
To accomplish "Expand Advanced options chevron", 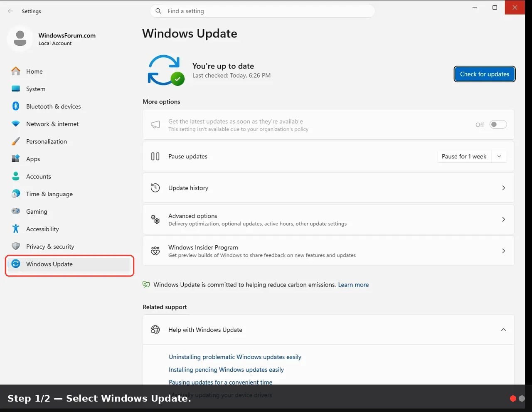I will coord(503,219).
